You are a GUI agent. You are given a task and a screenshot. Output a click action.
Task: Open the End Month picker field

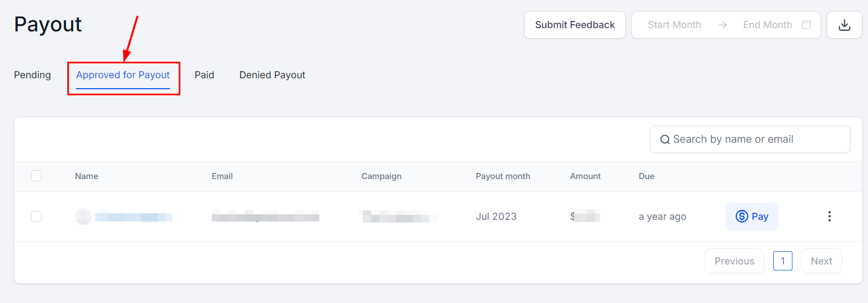click(767, 25)
